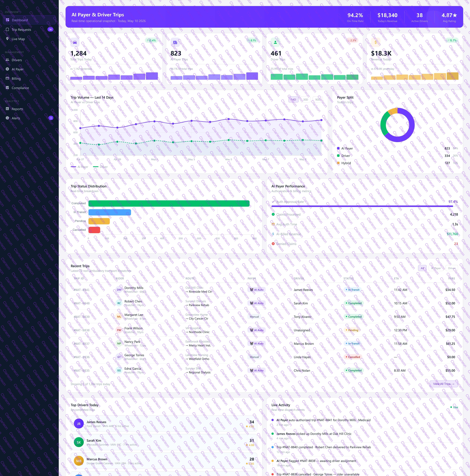
Task: Click the RC avatar for Robert Chen
Action: 119,303
